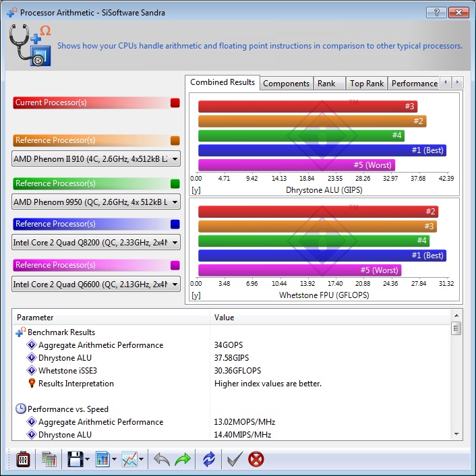
Task: Expand the line graph icon's dropdown arrow
Action: click(141, 459)
